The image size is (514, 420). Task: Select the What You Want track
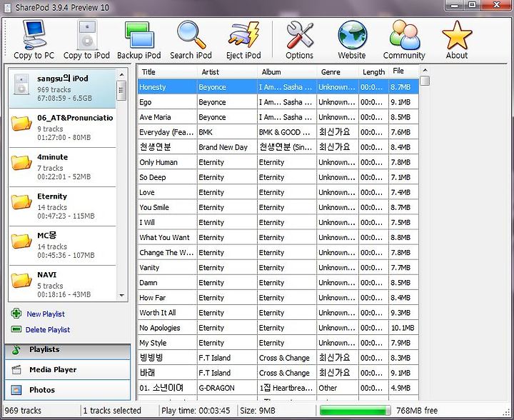coord(278,237)
